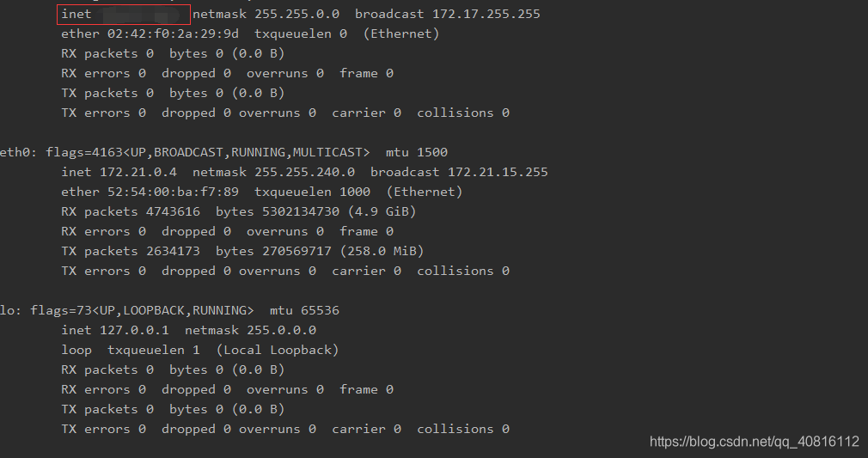Image resolution: width=868 pixels, height=458 pixels.
Task: Click netmask 255.0.0.0 on loopback
Action: (250, 330)
